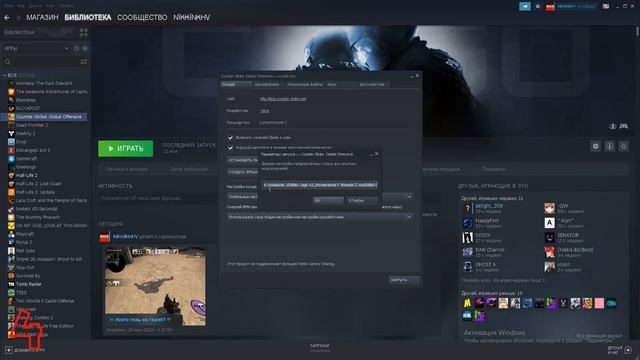Screen dimensions: 640x360
Task: Switch to ЛОКАЛЬНЫЕ ФАЙЛЫ tab in properties
Action: [305, 84]
